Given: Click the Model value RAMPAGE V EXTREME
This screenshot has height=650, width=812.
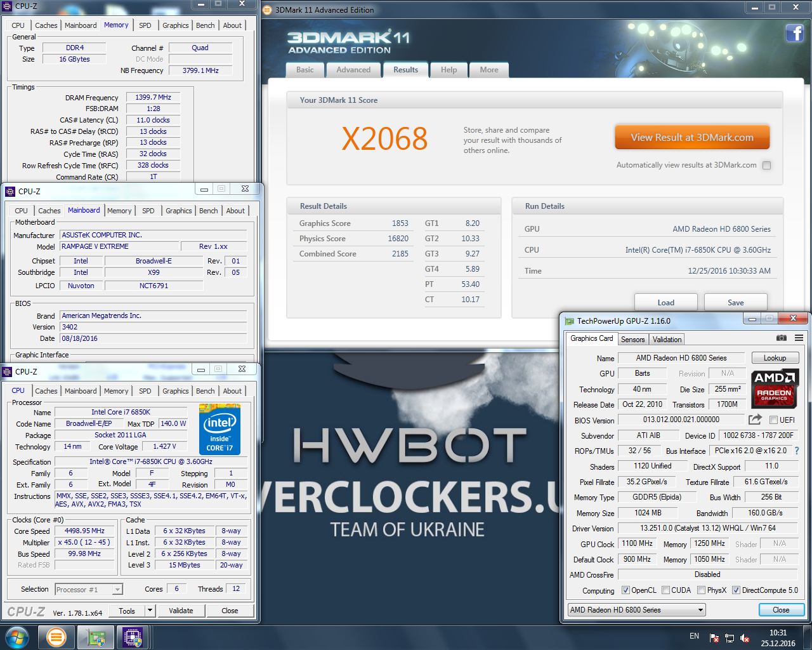Looking at the screenshot, I should 119,246.
